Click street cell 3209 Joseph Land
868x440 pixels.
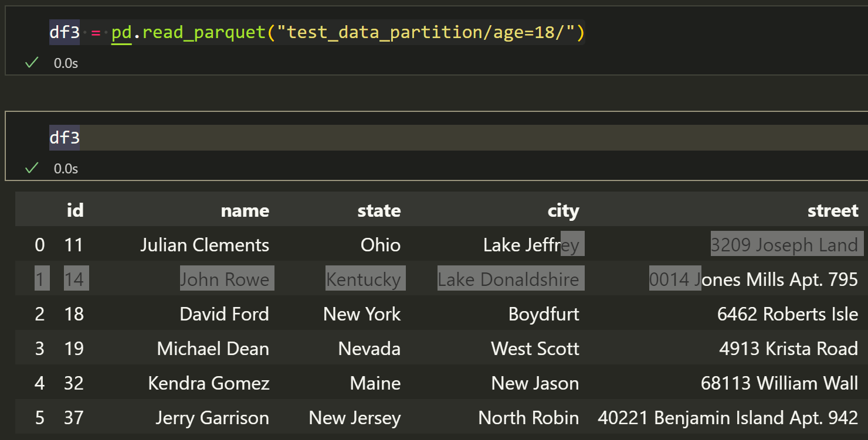[x=785, y=244]
